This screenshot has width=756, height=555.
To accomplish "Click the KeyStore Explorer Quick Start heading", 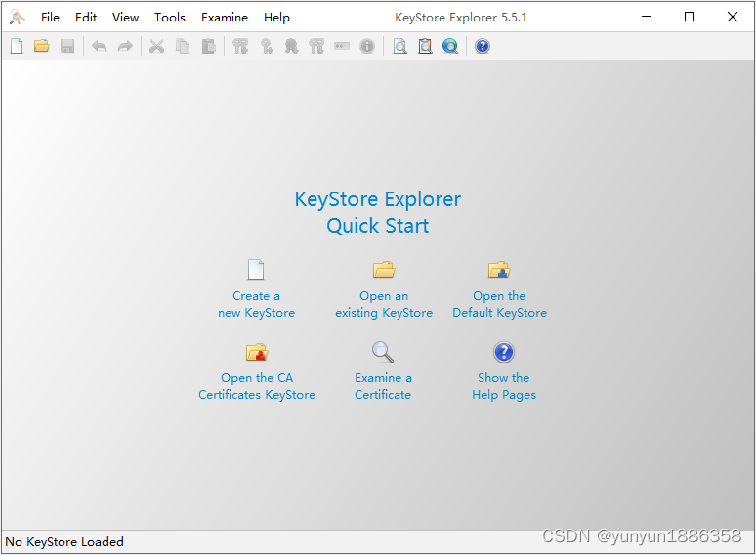I will (378, 212).
